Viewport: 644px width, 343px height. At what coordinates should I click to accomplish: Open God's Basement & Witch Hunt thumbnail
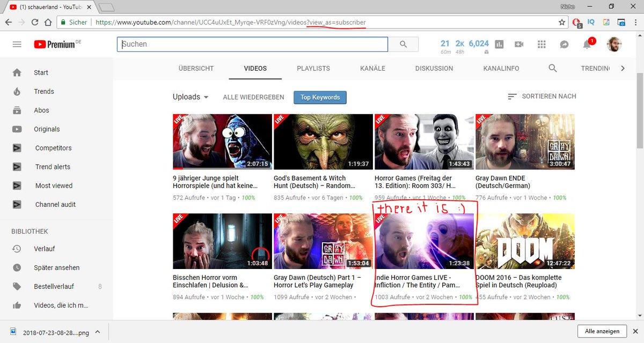(x=323, y=141)
